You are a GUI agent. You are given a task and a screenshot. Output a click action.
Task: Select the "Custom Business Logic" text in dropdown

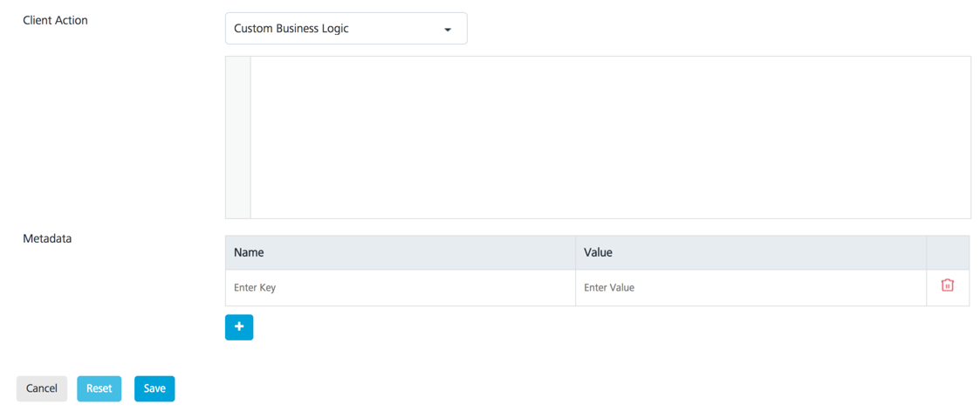pyautogui.click(x=291, y=29)
